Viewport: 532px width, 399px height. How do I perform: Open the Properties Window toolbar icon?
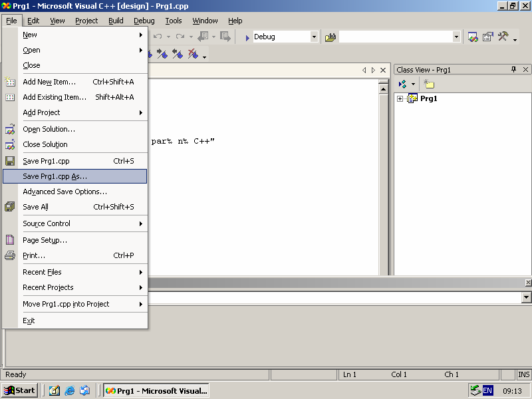click(488, 37)
